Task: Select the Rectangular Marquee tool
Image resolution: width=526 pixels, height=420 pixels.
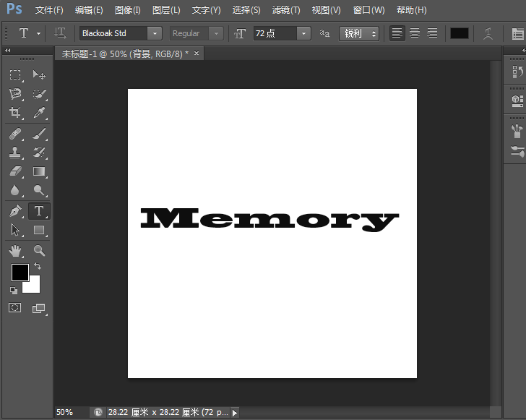Action: (x=15, y=74)
